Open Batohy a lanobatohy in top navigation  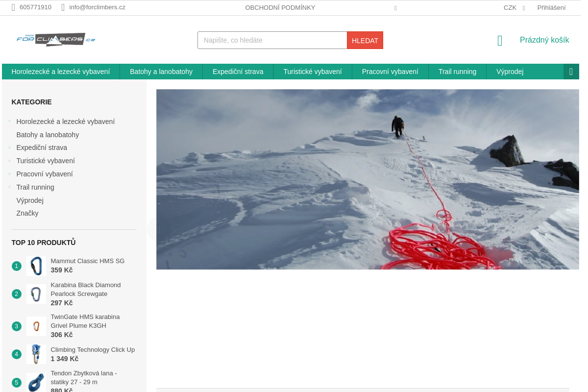161,72
